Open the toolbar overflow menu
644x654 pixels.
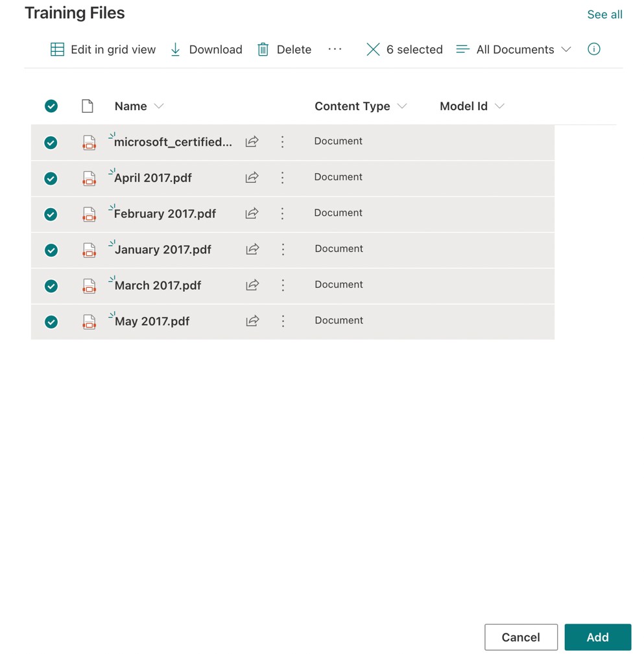(x=335, y=49)
